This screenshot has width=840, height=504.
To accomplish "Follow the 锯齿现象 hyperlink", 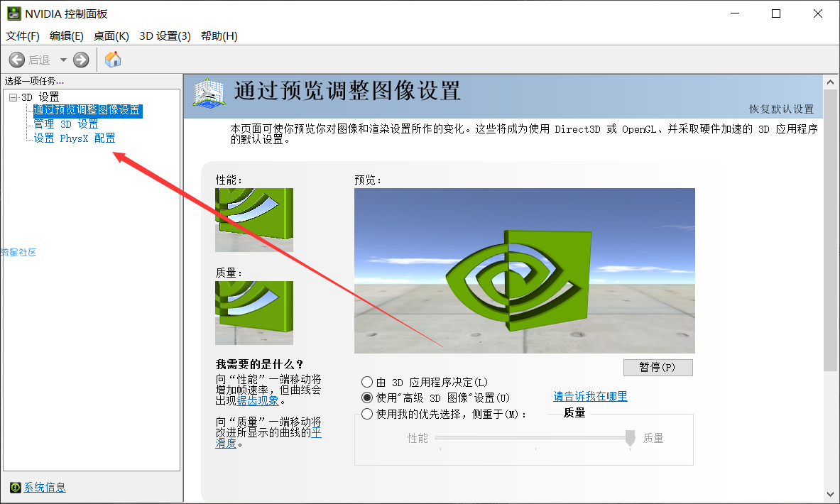I will [x=258, y=400].
